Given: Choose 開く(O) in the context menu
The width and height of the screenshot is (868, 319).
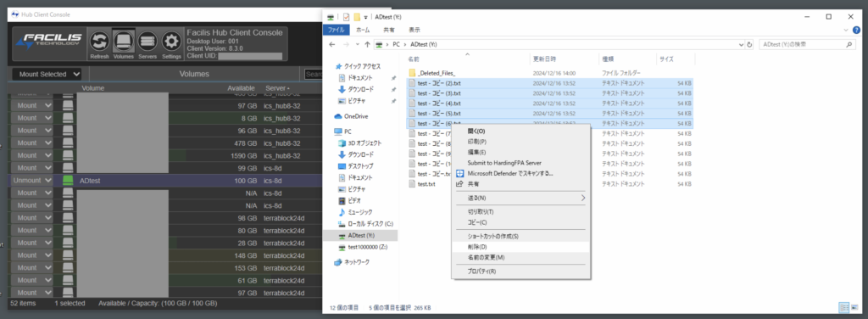Looking at the screenshot, I should pos(520,132).
